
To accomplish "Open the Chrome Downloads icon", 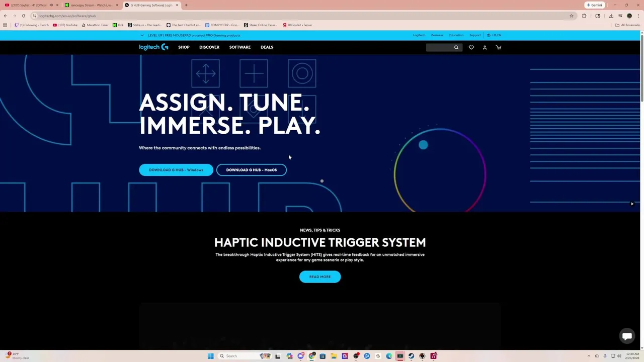I will point(611,16).
